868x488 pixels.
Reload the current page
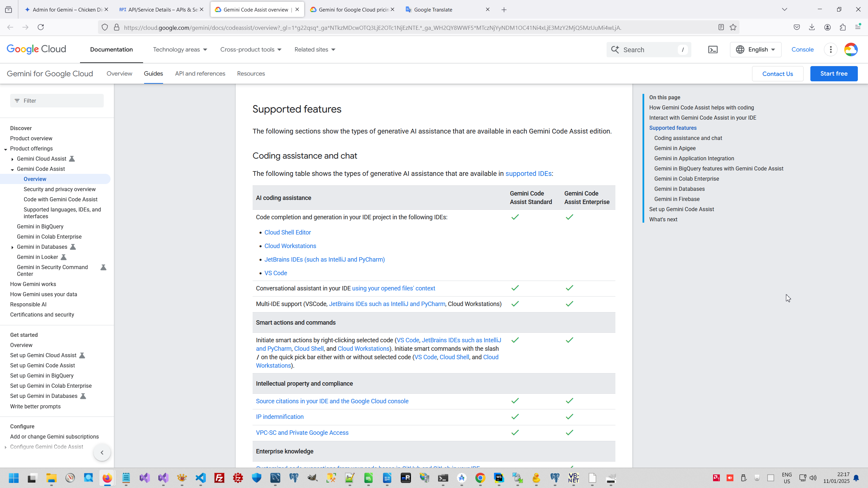(x=41, y=27)
